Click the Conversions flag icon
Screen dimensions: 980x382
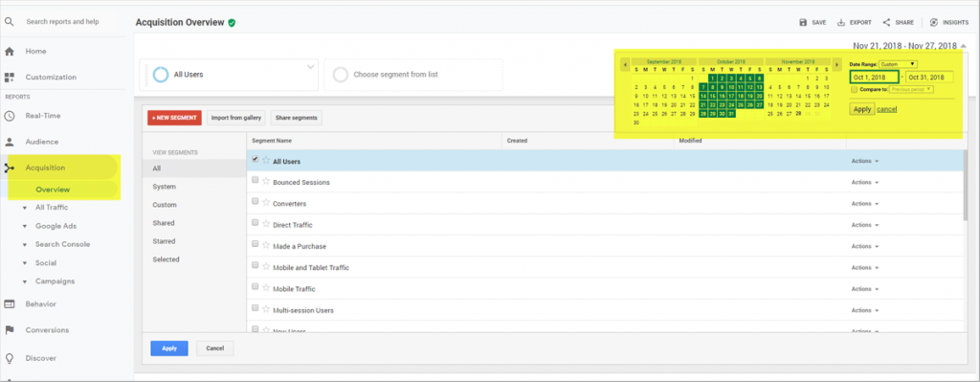click(x=10, y=330)
